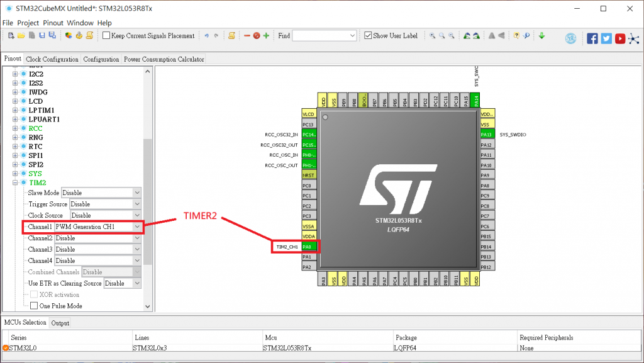
Task: Click pin PA13 on the chip
Action: 487,134
